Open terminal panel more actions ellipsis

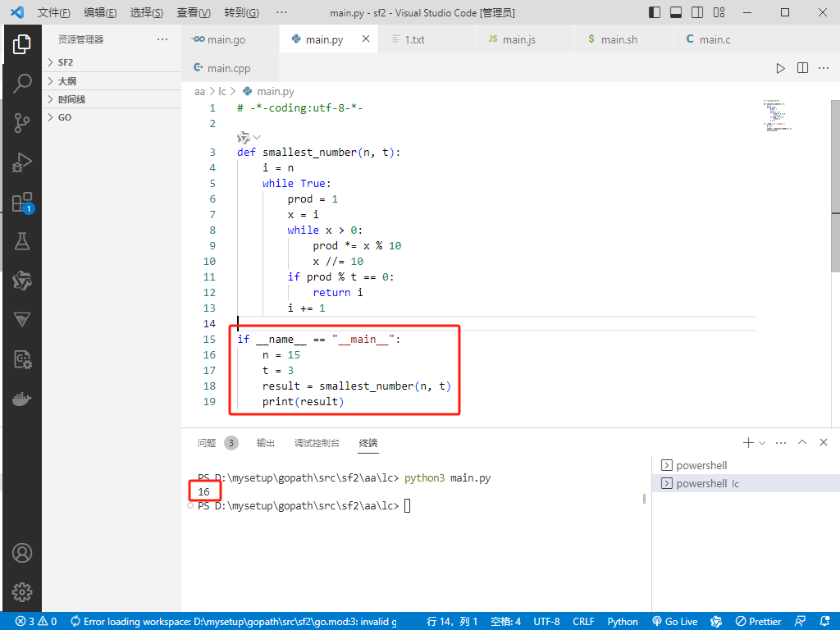point(781,442)
